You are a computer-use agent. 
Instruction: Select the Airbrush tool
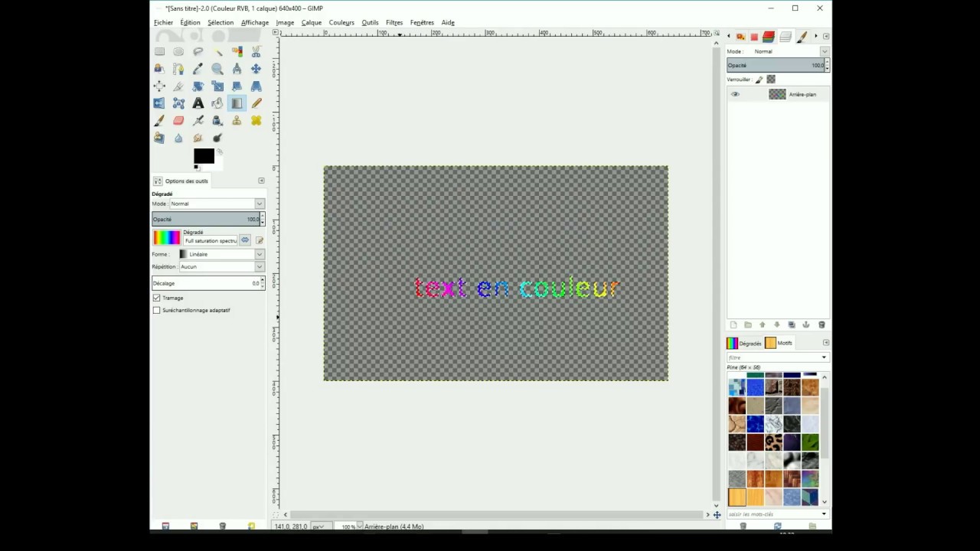[x=198, y=121]
